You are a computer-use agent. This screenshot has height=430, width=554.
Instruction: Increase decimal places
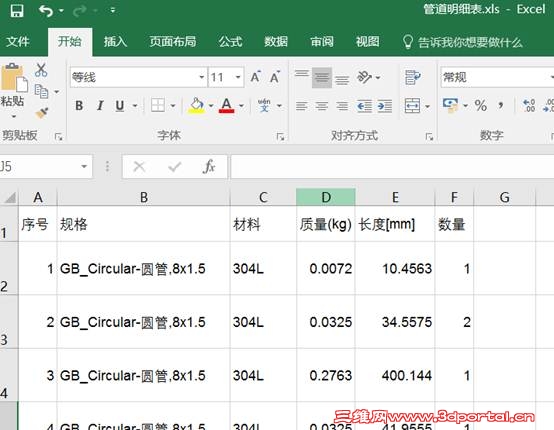click(529, 105)
